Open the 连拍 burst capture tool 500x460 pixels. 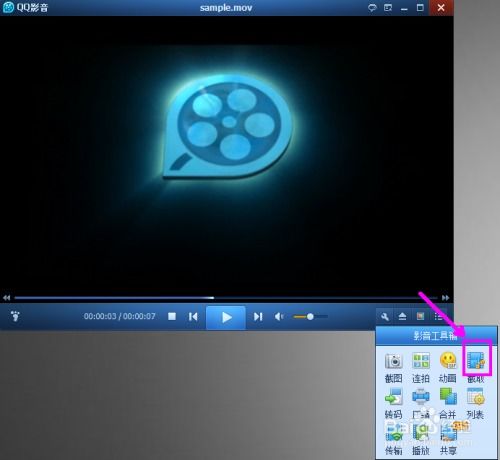pyautogui.click(x=421, y=368)
